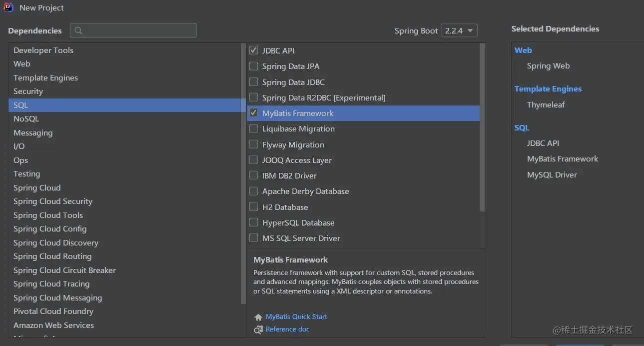Click the category list vertical scrollbar

[x=243, y=173]
